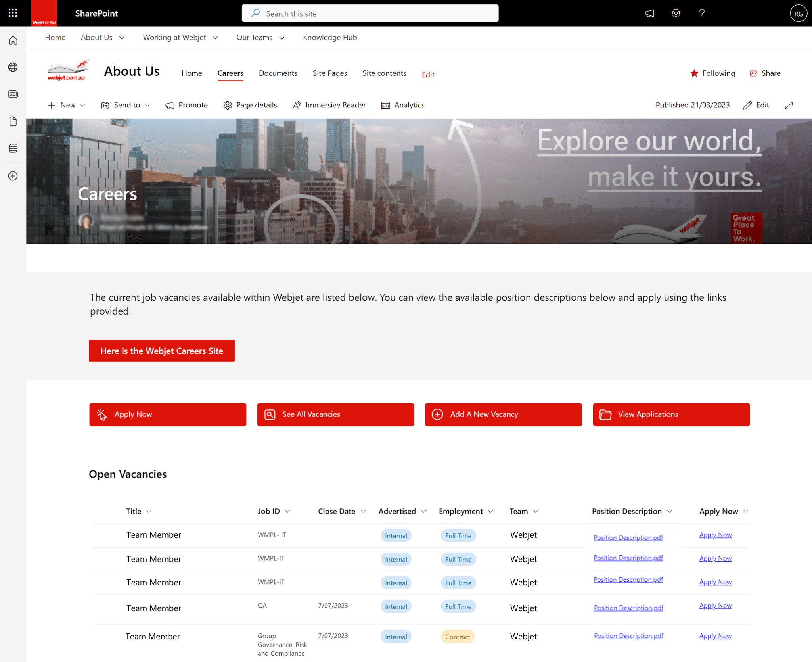Click Here is the Webjet Careers Site
Viewport: 812px width, 662px height.
[161, 351]
